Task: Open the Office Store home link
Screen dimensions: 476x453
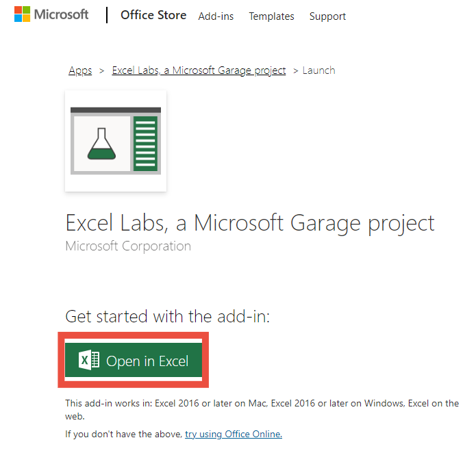Action: coord(153,15)
